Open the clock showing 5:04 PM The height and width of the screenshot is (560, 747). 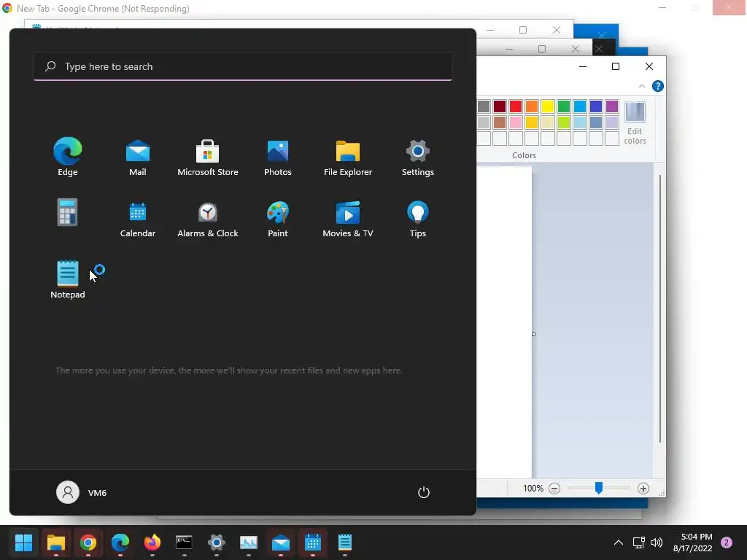coord(693,542)
